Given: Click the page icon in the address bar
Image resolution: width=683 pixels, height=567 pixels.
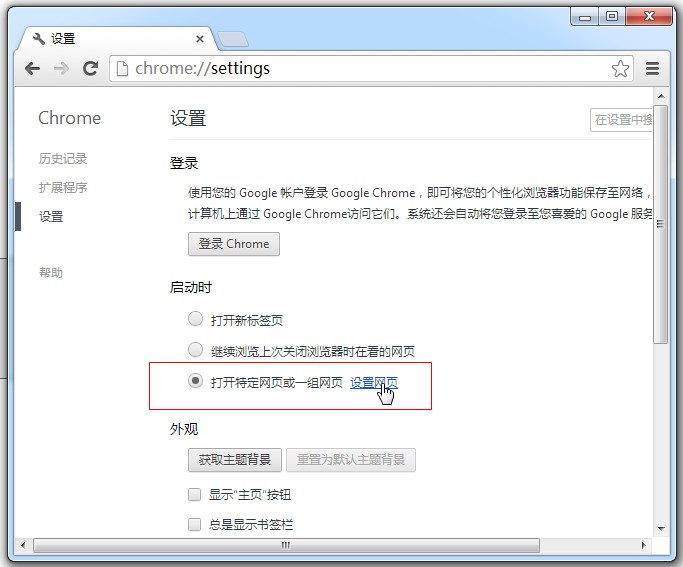Looking at the screenshot, I should (122, 68).
